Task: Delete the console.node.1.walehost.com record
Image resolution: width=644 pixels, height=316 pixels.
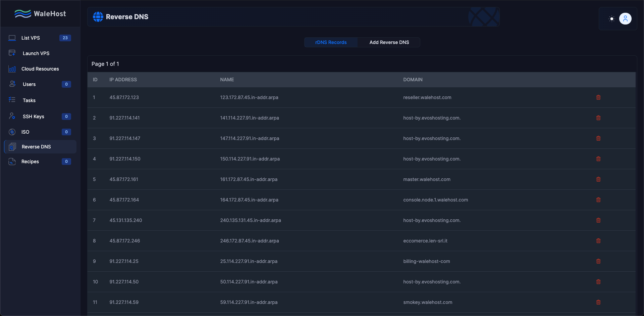Action: coord(598,200)
